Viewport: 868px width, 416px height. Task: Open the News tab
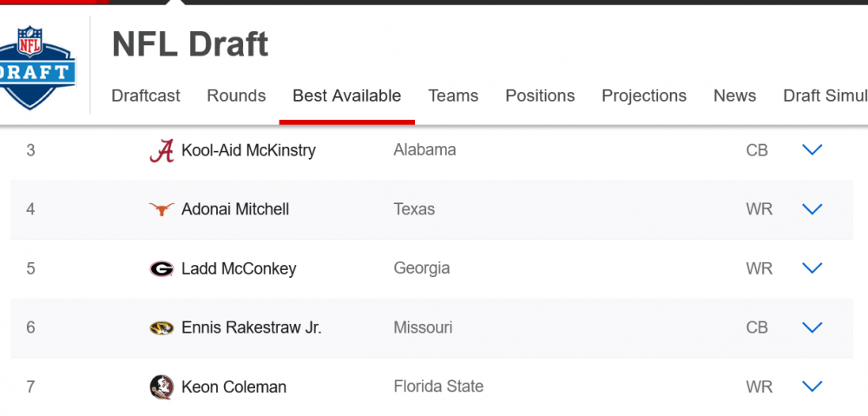(x=734, y=96)
